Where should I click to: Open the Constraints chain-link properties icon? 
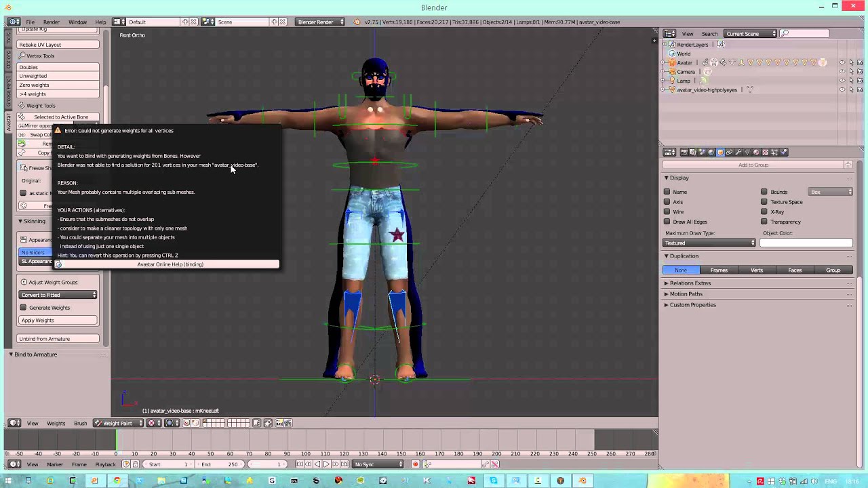point(729,152)
